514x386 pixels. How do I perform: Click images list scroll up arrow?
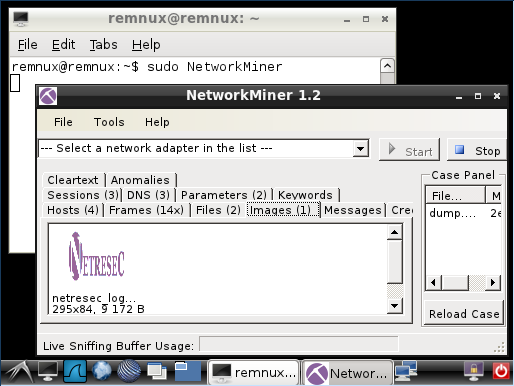coord(395,232)
